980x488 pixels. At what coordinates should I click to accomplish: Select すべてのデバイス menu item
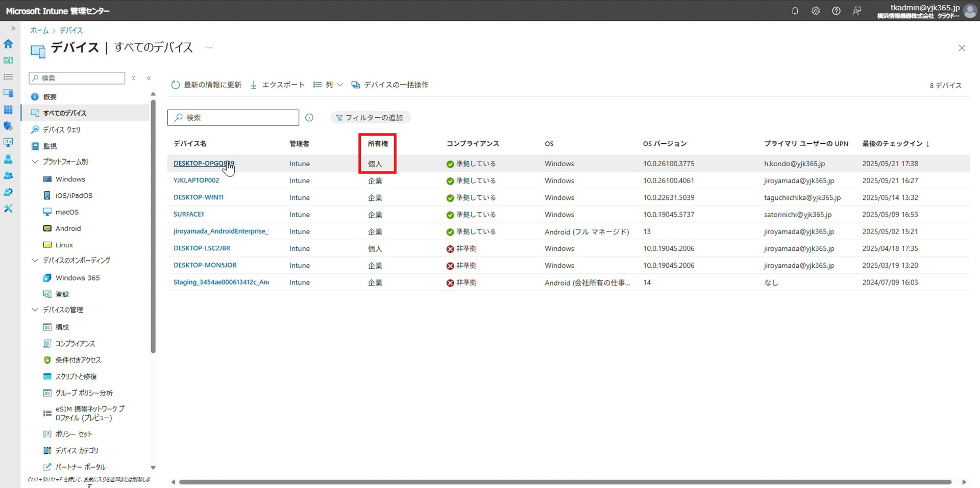86,113
